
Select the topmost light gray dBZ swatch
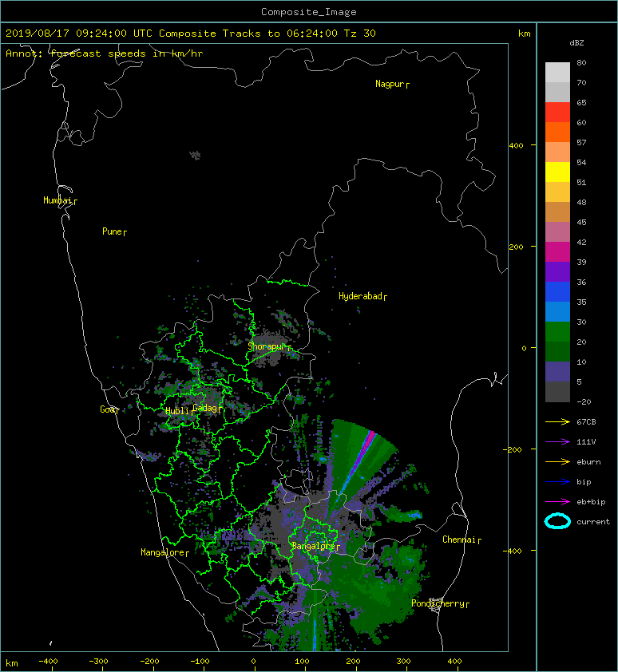557,73
